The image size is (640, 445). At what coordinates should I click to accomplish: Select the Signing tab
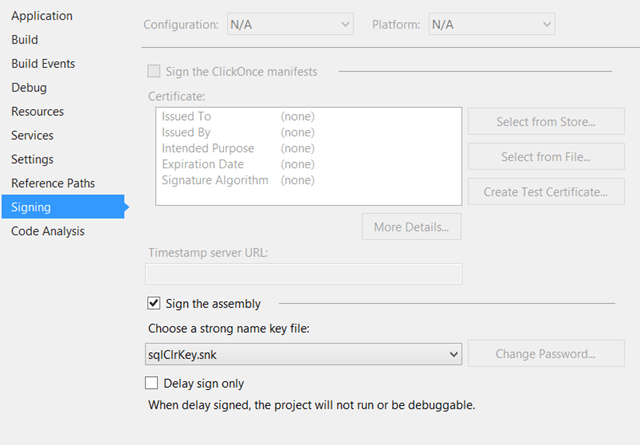tap(31, 208)
